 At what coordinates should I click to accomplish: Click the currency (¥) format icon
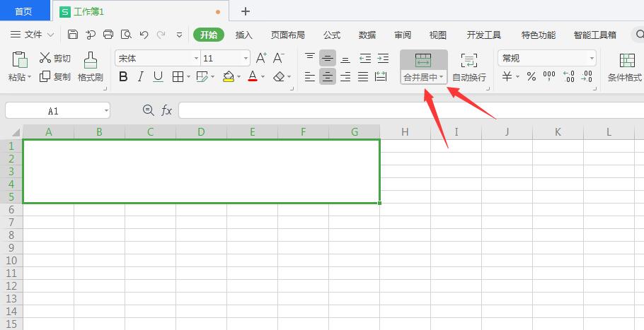coord(507,76)
